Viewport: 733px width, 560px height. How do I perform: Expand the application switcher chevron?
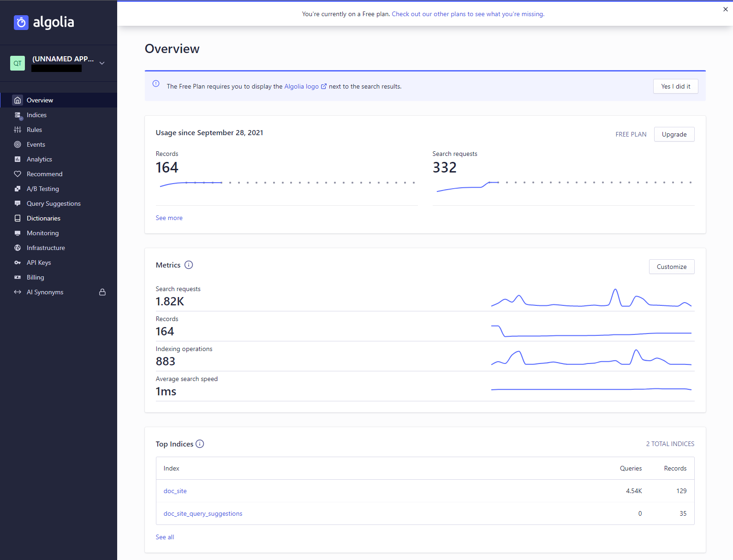(102, 63)
